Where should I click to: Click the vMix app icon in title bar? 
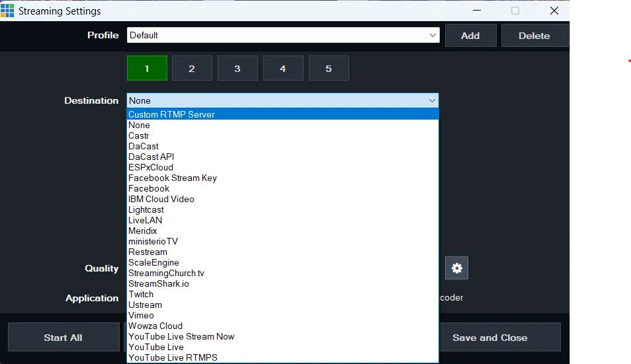[7, 11]
